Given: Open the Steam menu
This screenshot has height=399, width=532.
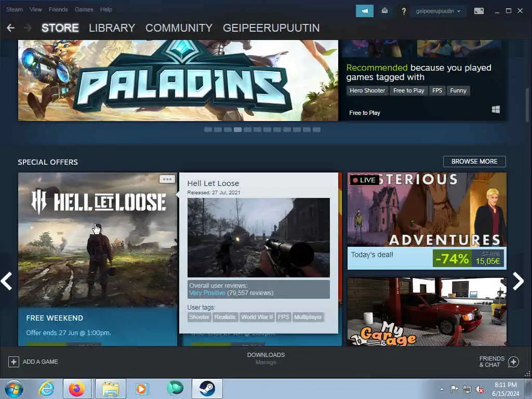Looking at the screenshot, I should (x=15, y=9).
